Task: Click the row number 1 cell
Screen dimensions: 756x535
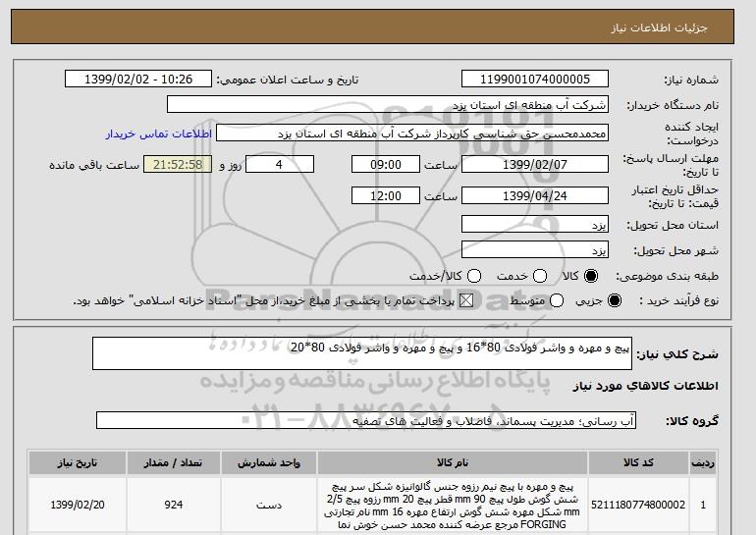Action: click(x=703, y=505)
